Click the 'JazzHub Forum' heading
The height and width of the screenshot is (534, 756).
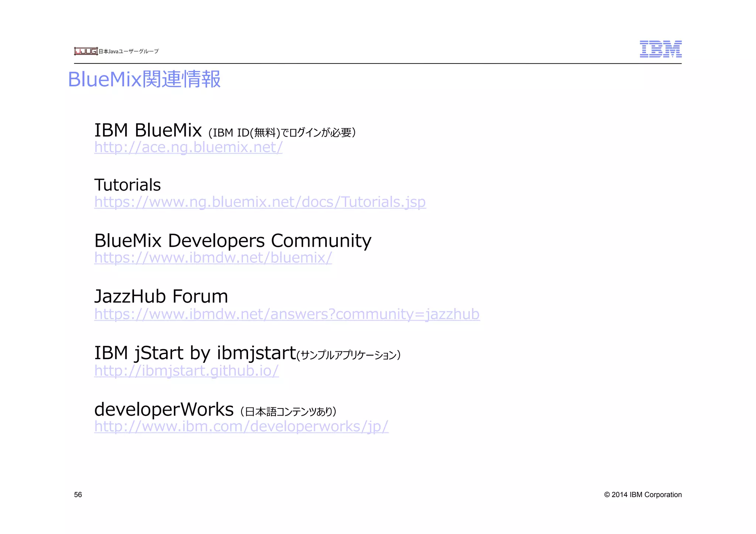pyautogui.click(x=161, y=296)
